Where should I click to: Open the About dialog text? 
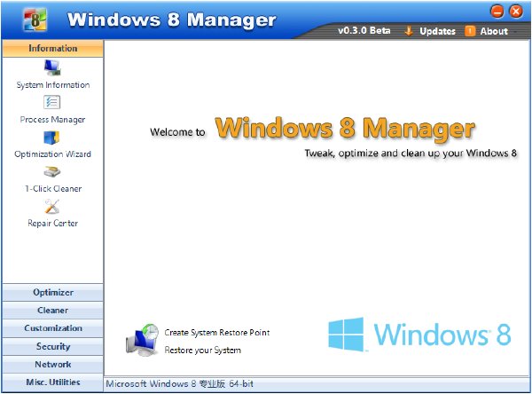click(x=494, y=31)
